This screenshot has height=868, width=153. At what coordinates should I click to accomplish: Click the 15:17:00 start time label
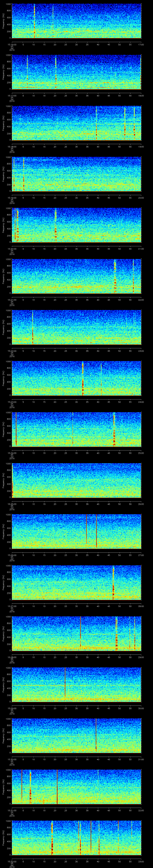[x=12, y=96]
